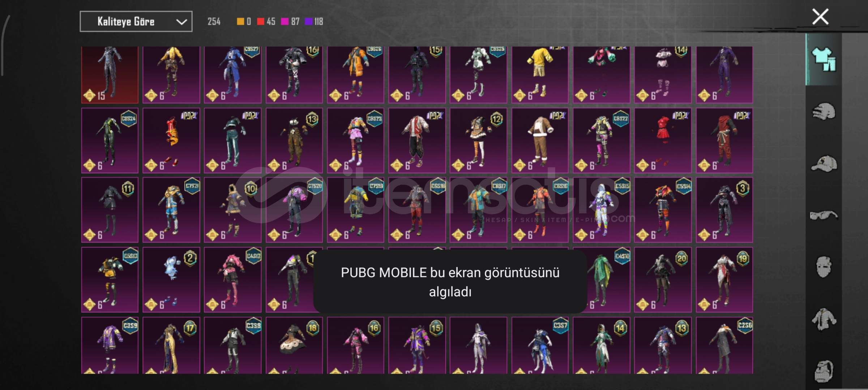Expand the Kaliteye Göre sort dropdown
868x390 pixels.
[x=136, y=22]
